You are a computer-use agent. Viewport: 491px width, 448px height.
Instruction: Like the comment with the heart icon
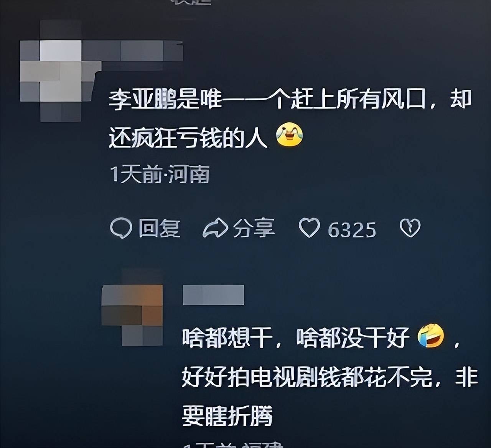(x=309, y=228)
